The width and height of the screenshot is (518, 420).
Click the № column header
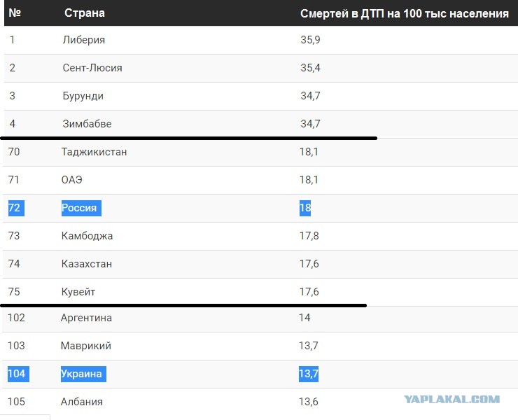click(x=15, y=13)
